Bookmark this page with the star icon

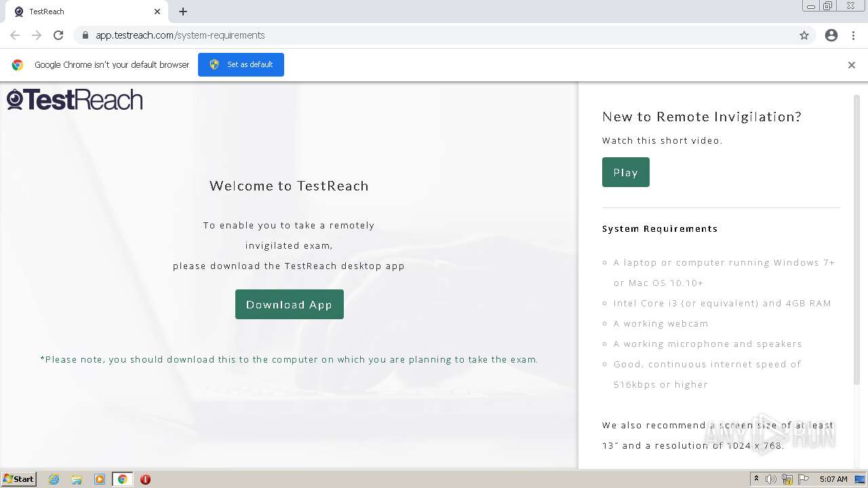point(804,35)
